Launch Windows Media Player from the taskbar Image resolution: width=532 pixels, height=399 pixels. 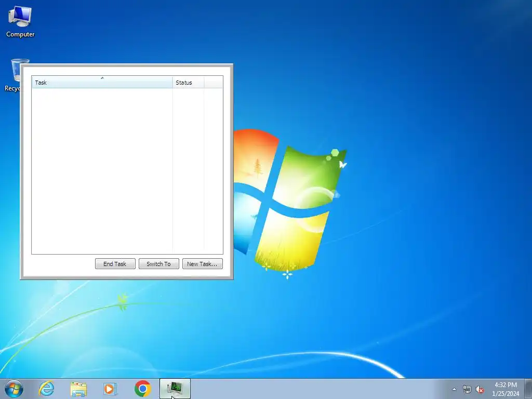(110, 389)
